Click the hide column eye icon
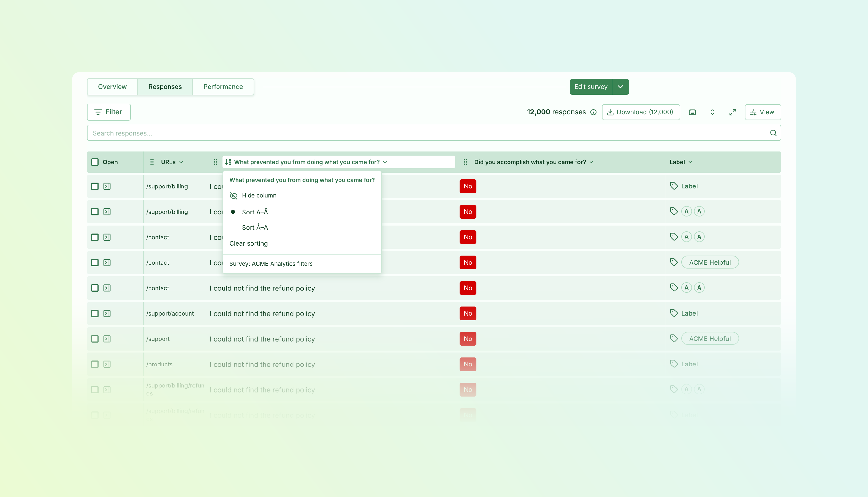 coord(233,195)
